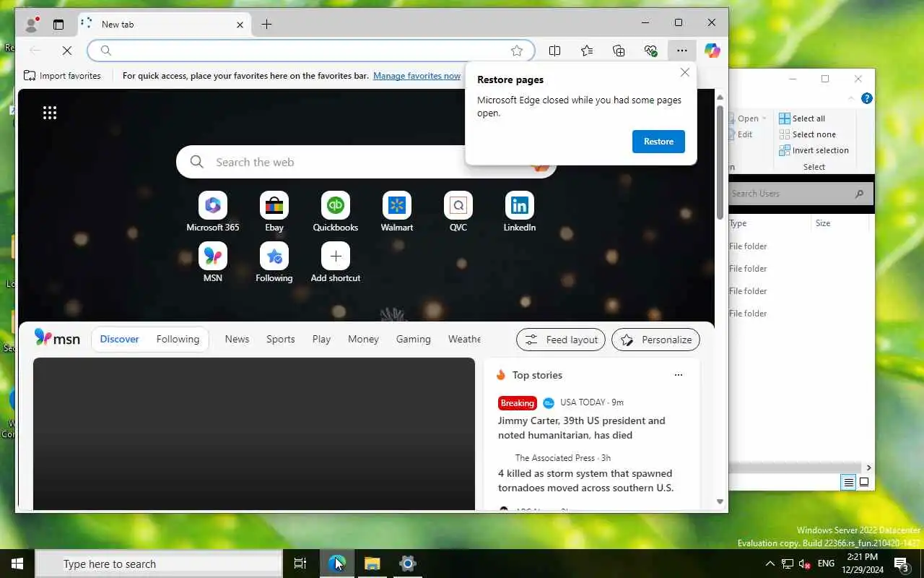The height and width of the screenshot is (578, 924).
Task: Open the News tab
Action: [237, 340]
